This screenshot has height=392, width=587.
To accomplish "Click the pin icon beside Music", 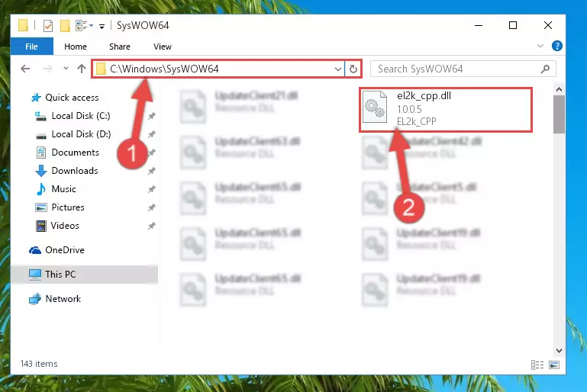I will pyautogui.click(x=152, y=189).
